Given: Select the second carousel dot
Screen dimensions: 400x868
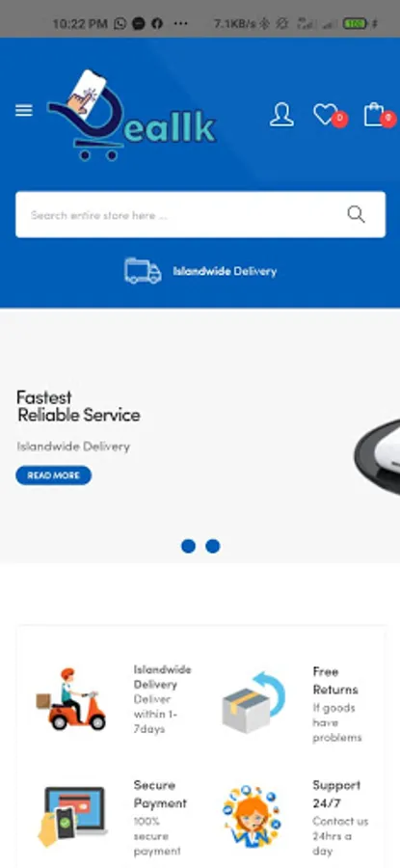Looking at the screenshot, I should point(212,547).
